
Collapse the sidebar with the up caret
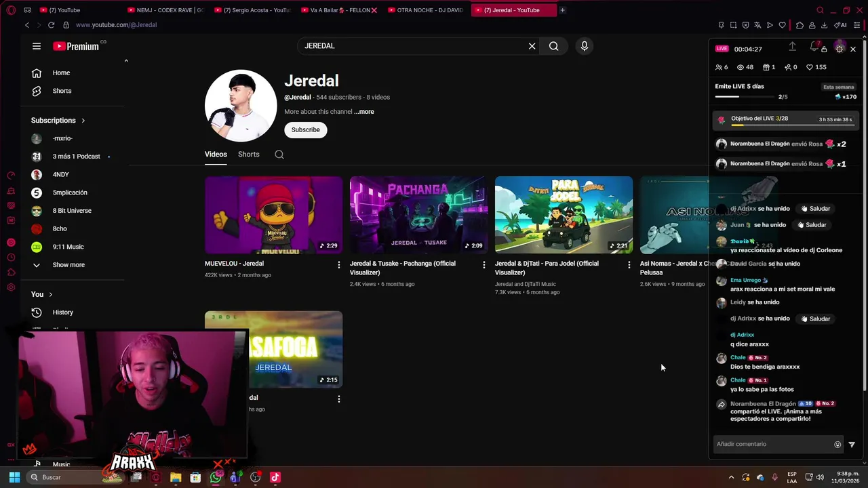tap(126, 61)
